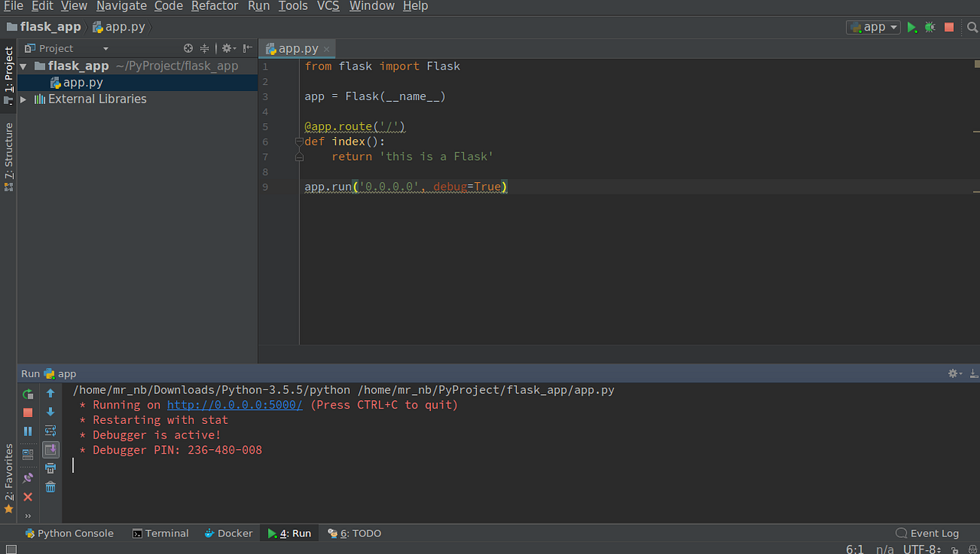980x554 pixels.
Task: Start debugging app with the bug icon
Action: tap(929, 26)
